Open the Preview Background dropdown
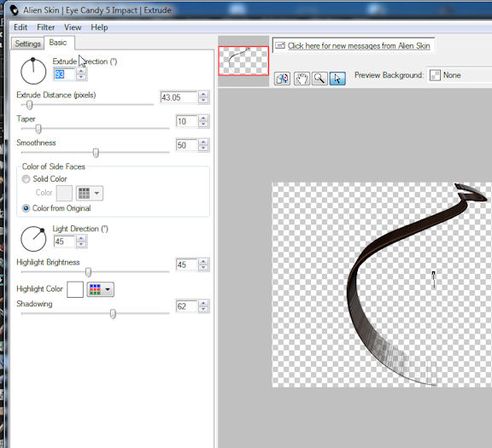 pos(460,75)
